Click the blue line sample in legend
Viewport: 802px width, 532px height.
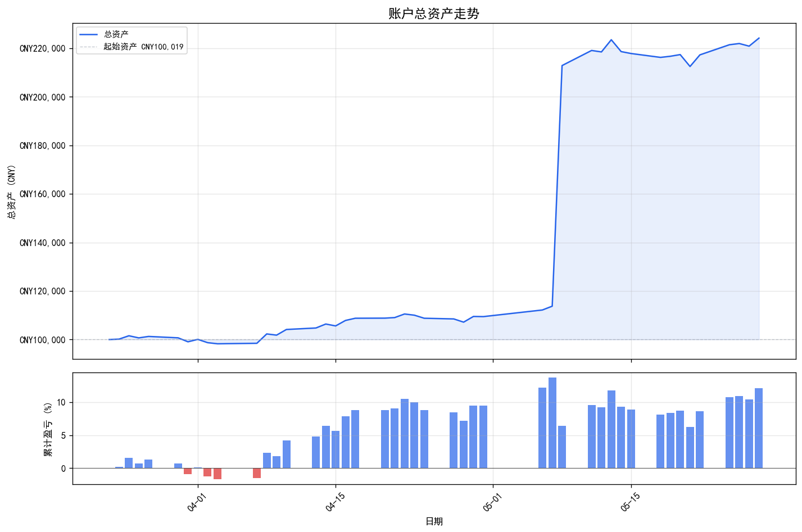[89, 35]
